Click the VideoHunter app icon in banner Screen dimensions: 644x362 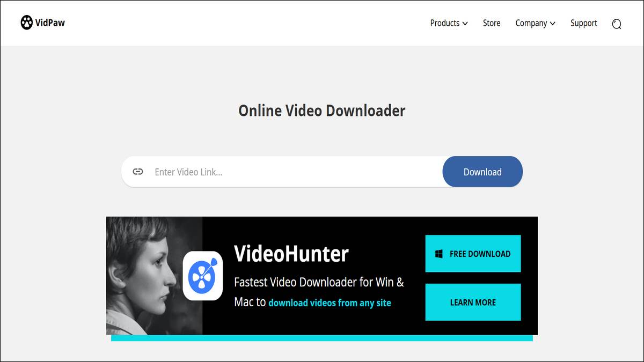[x=203, y=276]
